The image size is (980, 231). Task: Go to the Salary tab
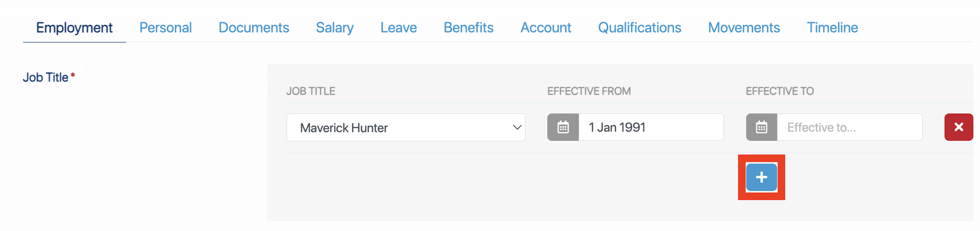point(335,27)
